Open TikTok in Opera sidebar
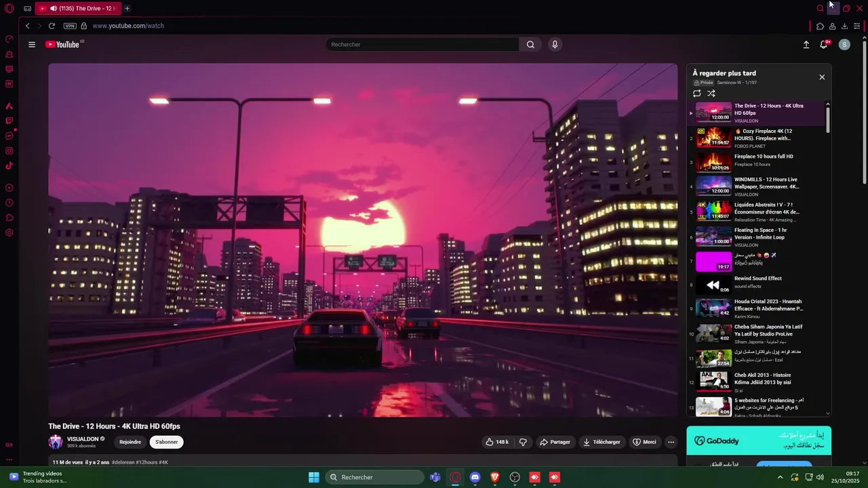868x488 pixels. [9, 165]
